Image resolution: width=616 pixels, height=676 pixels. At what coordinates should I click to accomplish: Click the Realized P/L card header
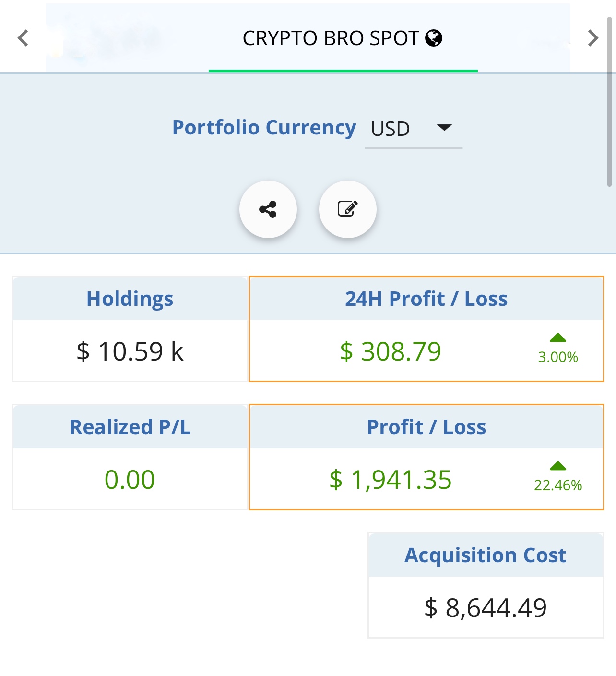[130, 427]
